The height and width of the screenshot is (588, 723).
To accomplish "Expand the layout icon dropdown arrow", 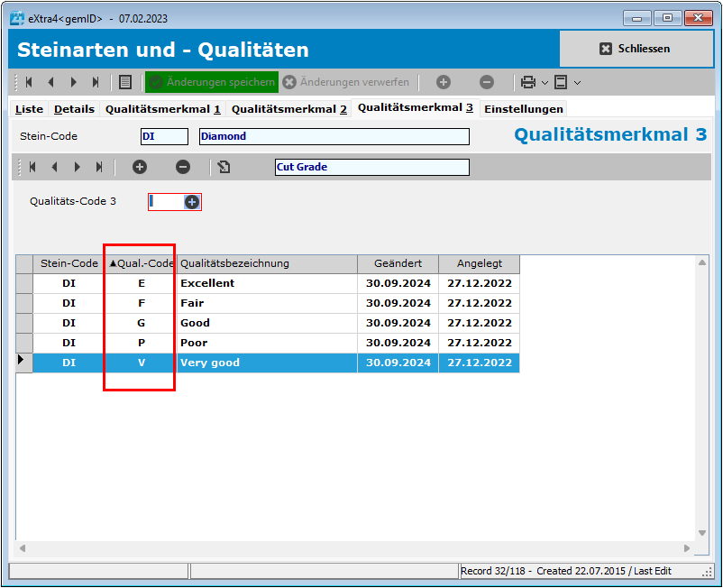I will [x=577, y=82].
